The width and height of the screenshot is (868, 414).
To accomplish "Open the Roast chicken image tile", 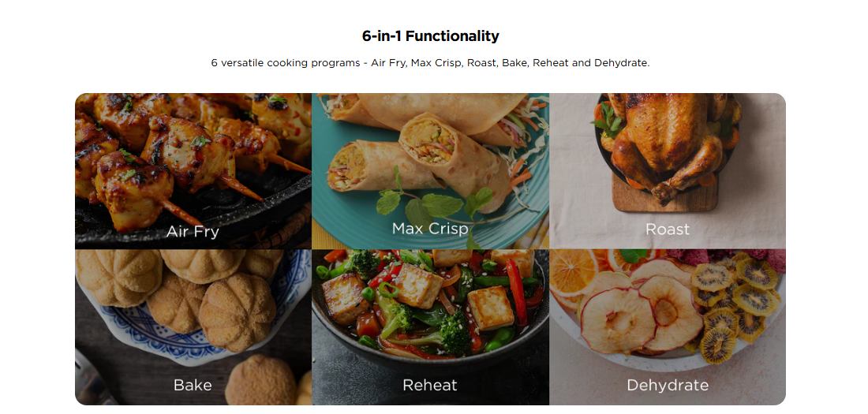I will (667, 171).
